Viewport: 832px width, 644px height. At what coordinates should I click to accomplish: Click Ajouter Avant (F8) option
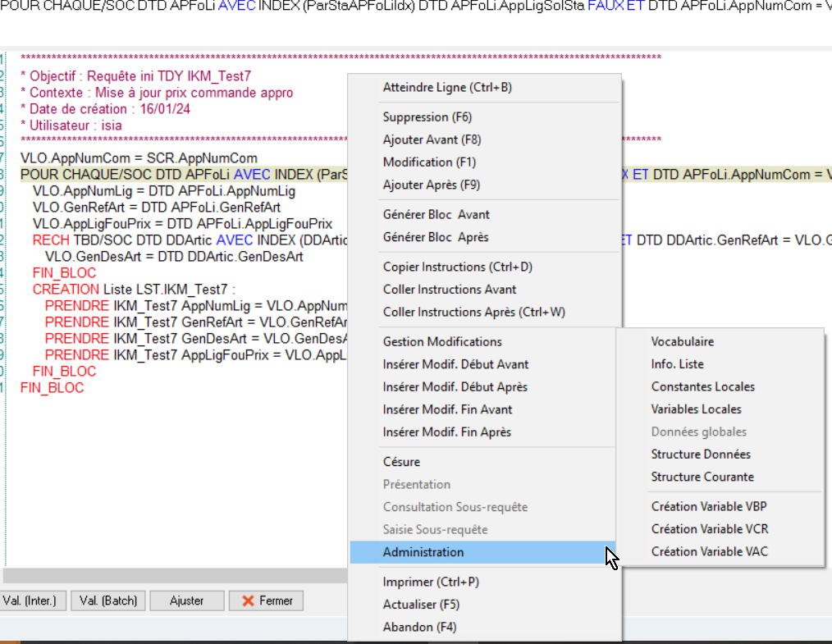[432, 139]
